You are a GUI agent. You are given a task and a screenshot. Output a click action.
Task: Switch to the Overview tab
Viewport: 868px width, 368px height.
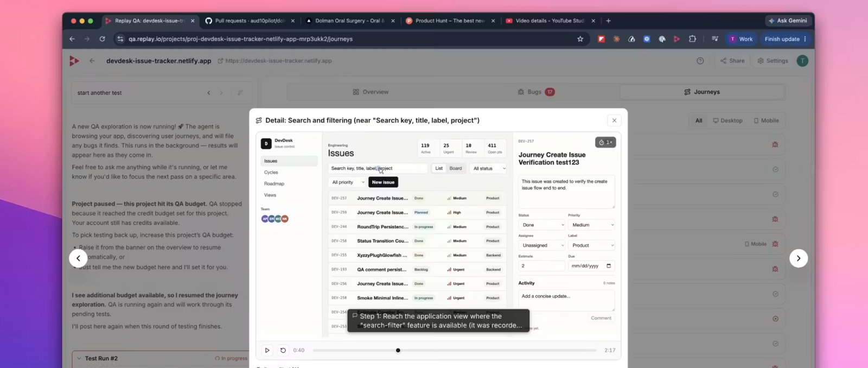[371, 92]
